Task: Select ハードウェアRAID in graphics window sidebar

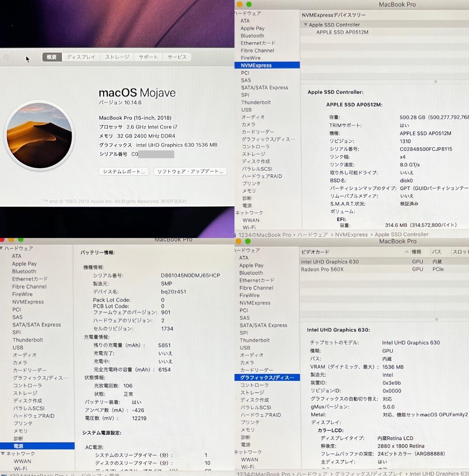Action: pos(261,415)
